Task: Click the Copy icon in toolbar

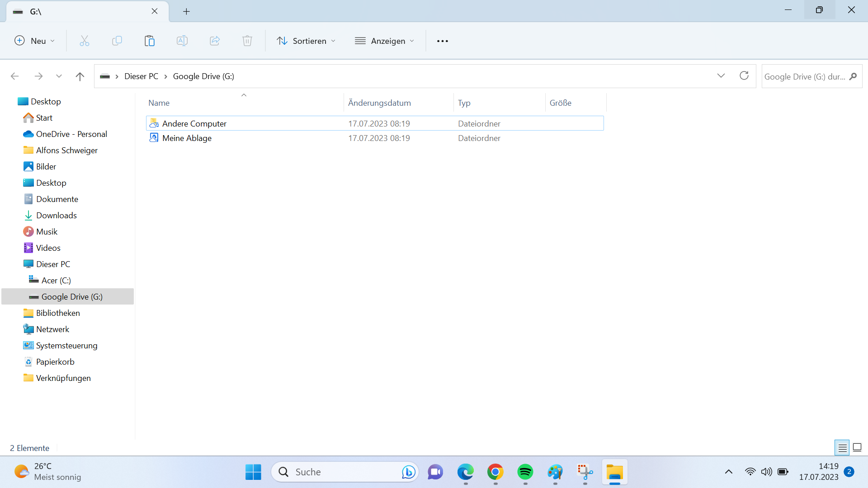Action: coord(117,41)
